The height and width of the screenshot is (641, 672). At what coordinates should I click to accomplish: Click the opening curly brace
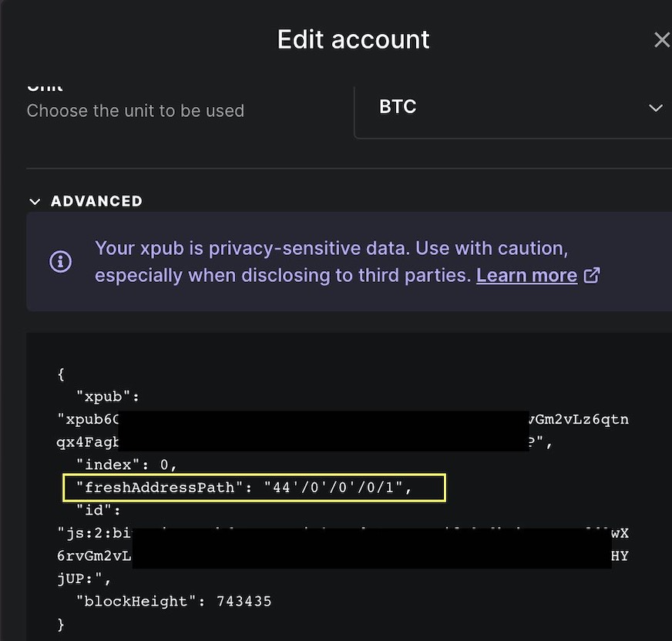[x=61, y=374]
